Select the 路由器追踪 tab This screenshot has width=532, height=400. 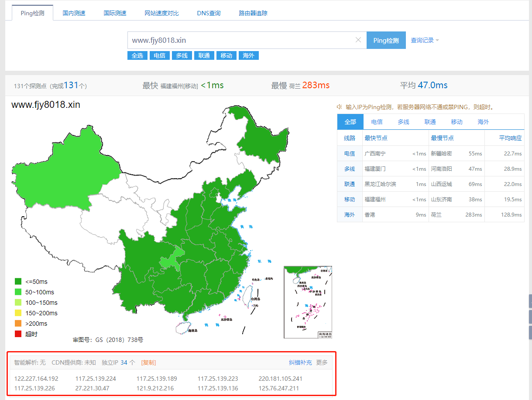pyautogui.click(x=253, y=13)
